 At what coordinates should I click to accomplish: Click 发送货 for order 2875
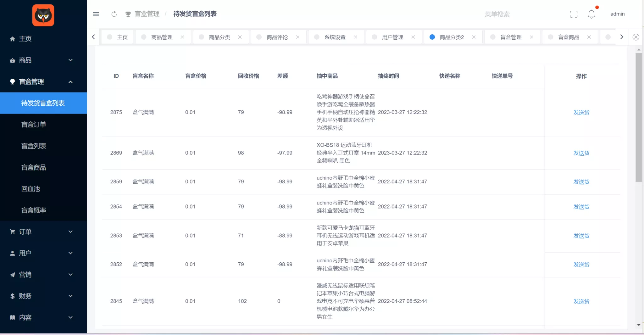click(581, 112)
